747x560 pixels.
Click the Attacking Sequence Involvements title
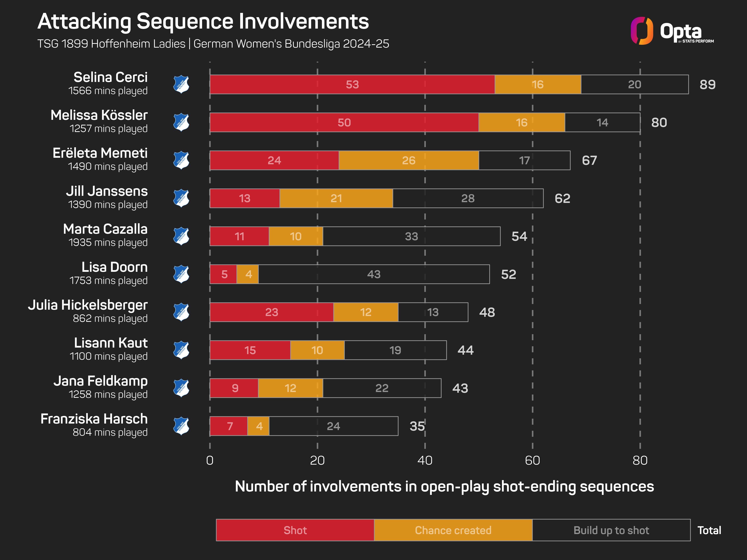click(203, 21)
